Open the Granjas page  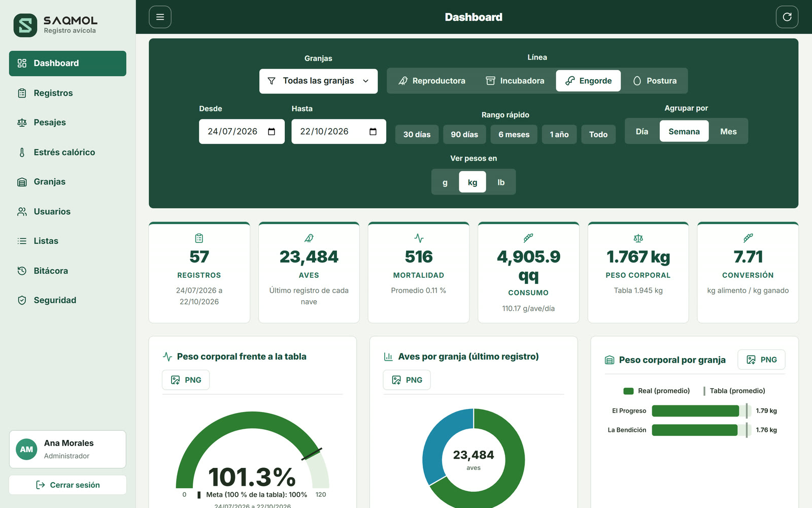tap(67, 182)
